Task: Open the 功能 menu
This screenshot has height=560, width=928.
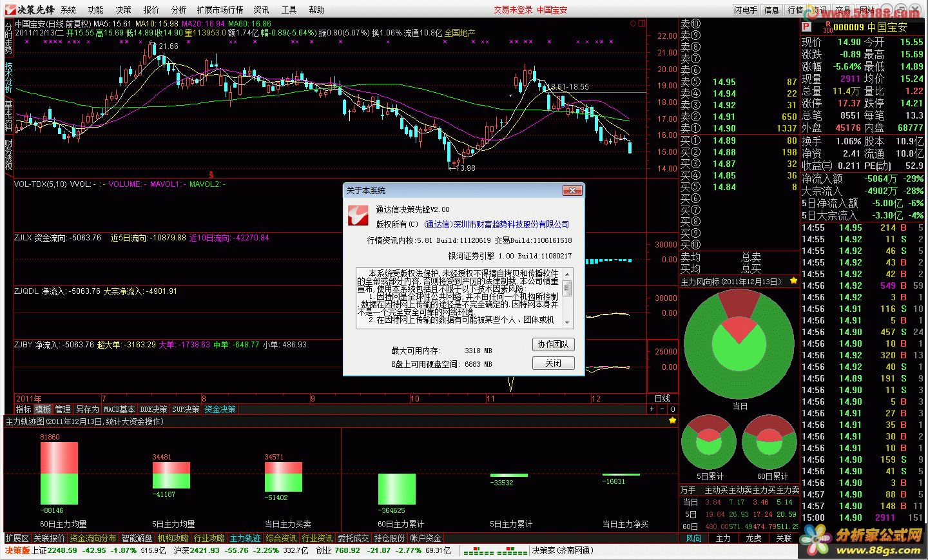Action: pyautogui.click(x=96, y=10)
